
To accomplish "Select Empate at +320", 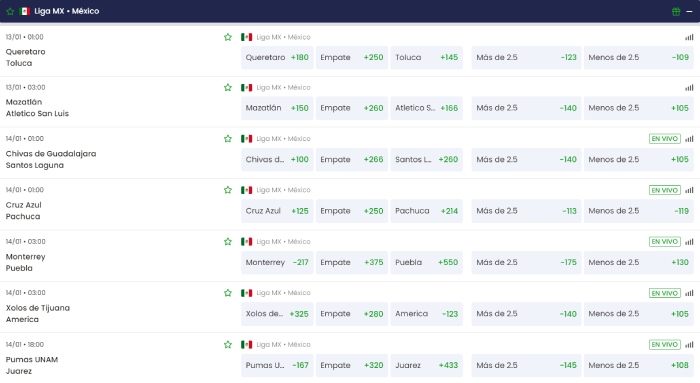I will click(x=352, y=365).
